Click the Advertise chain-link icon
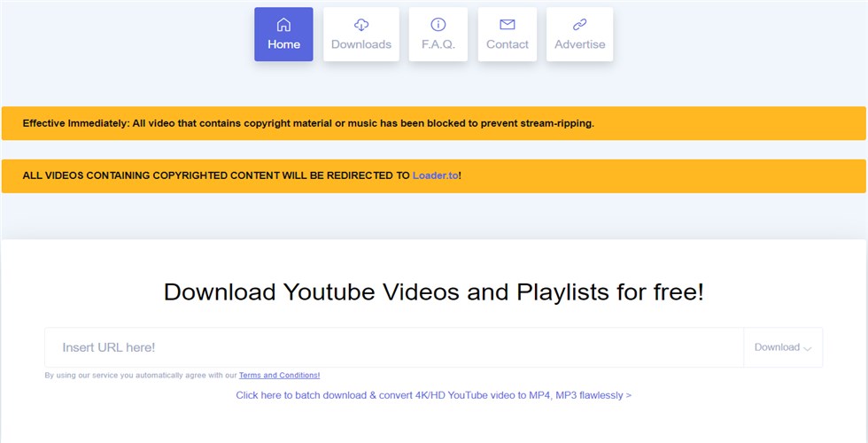Image resolution: width=868 pixels, height=443 pixels. (x=579, y=25)
